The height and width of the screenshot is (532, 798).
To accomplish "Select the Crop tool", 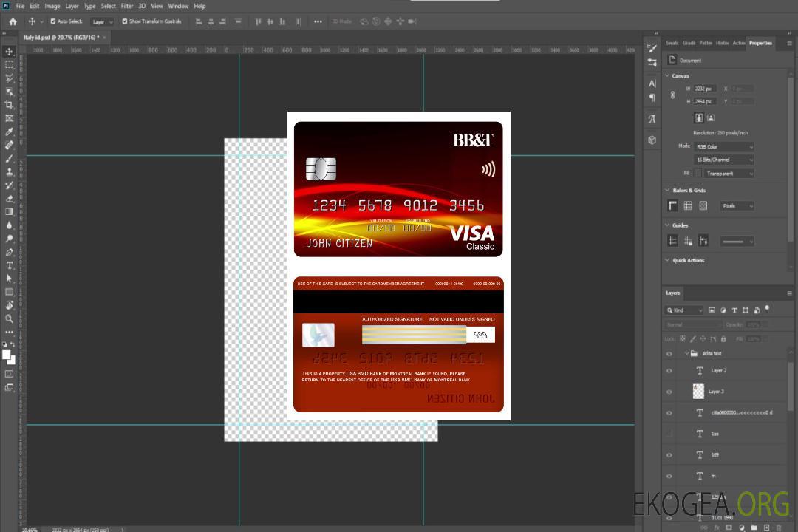I will tap(9, 105).
